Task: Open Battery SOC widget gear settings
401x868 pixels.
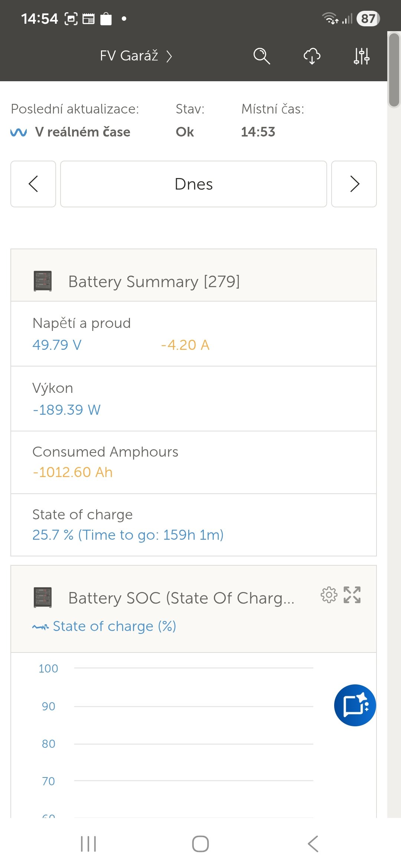Action: point(329,595)
